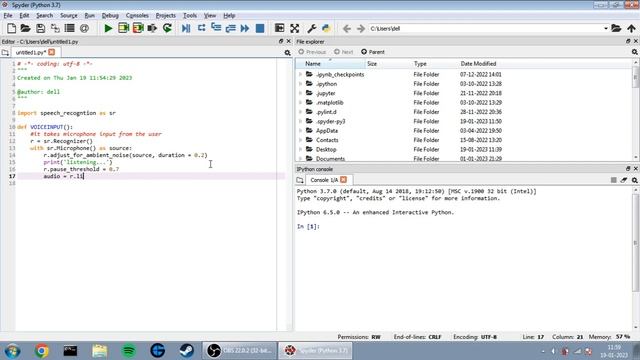Viewport: 640px width, 360px height.
Task: Sort files by Name column
Action: click(x=313, y=64)
